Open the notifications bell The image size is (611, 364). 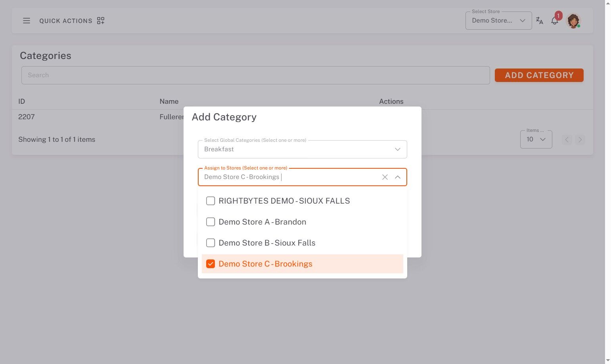(x=555, y=21)
